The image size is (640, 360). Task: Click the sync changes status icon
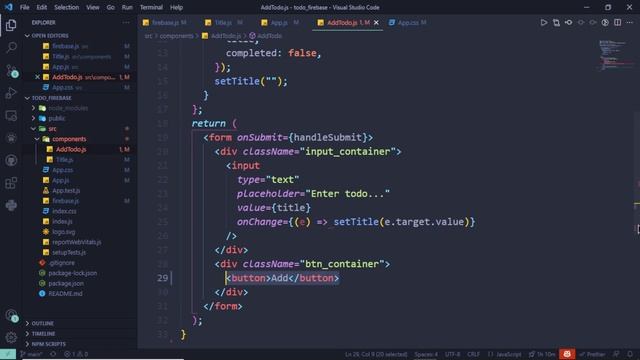pos(53,354)
